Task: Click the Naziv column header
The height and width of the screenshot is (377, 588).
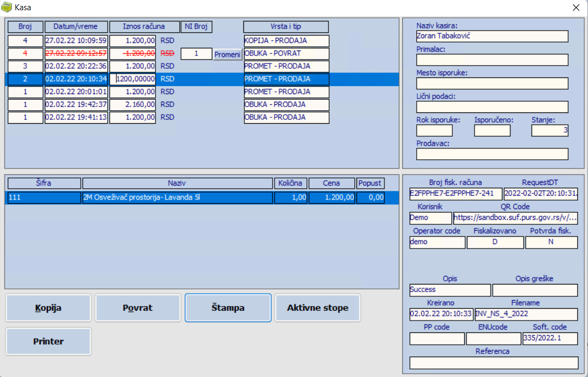Action: click(177, 183)
